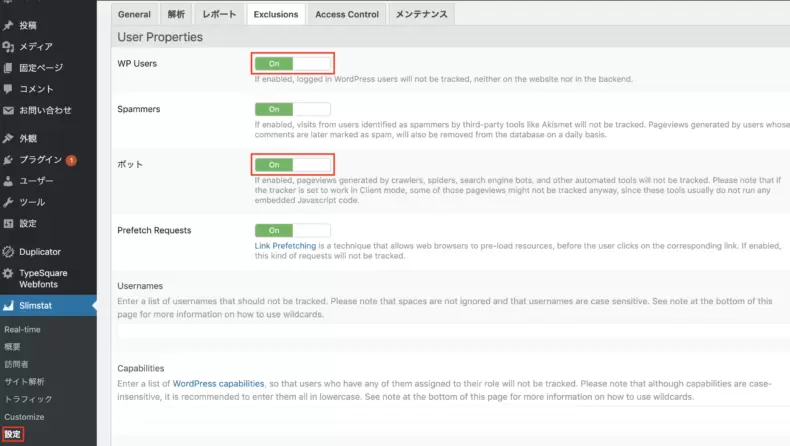
Task: Click the コメント speech bubble icon
Action: 8,89
